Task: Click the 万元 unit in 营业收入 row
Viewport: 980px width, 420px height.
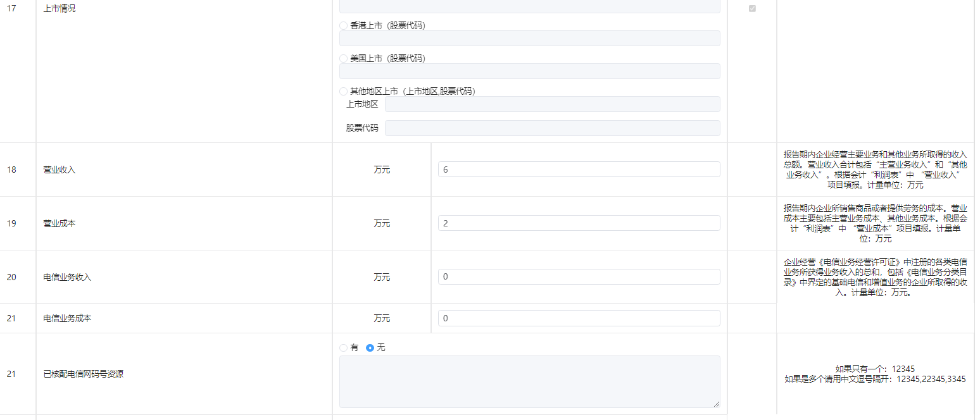Action: click(382, 170)
